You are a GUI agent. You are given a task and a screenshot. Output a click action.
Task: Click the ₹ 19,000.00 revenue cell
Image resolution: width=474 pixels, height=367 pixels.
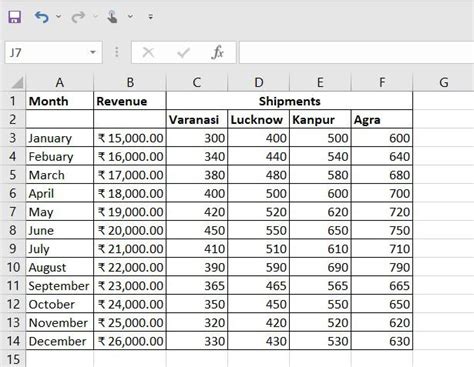pos(130,212)
